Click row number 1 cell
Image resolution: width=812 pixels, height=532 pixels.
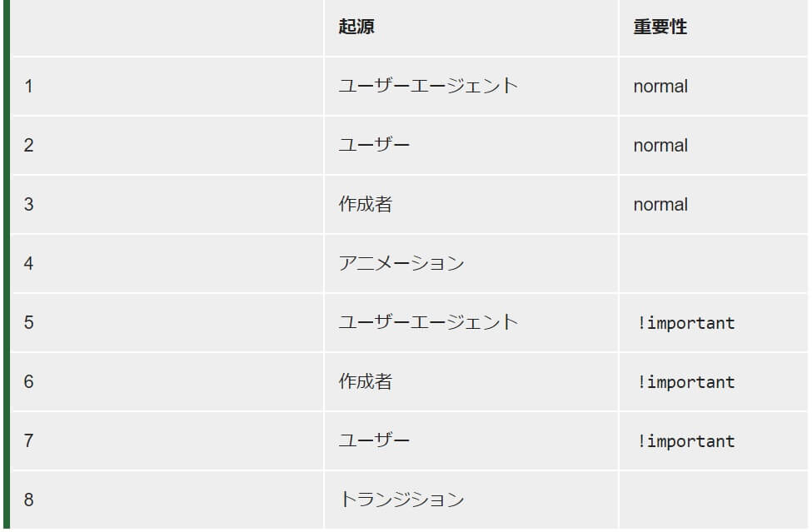pyautogui.click(x=29, y=86)
